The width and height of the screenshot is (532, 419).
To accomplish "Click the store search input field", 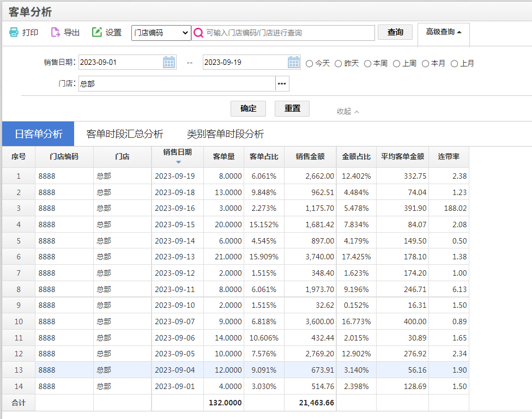I will (283, 33).
